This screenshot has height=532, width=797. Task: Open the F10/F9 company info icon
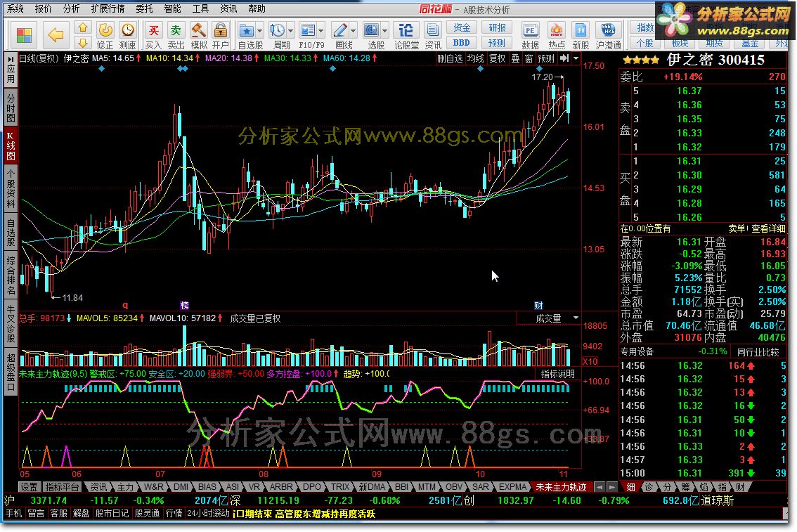pyautogui.click(x=308, y=31)
